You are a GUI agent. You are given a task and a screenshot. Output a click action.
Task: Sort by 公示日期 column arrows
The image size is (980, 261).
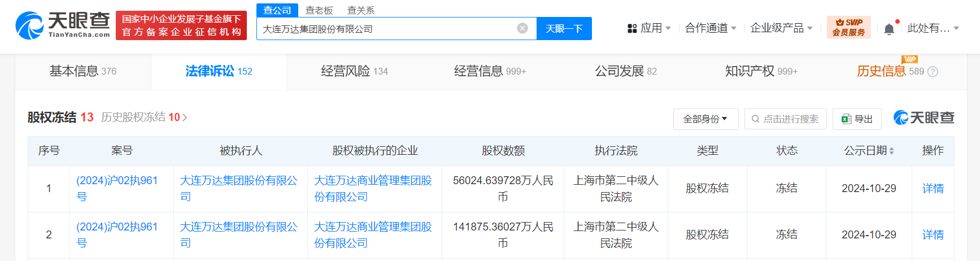pyautogui.click(x=891, y=151)
